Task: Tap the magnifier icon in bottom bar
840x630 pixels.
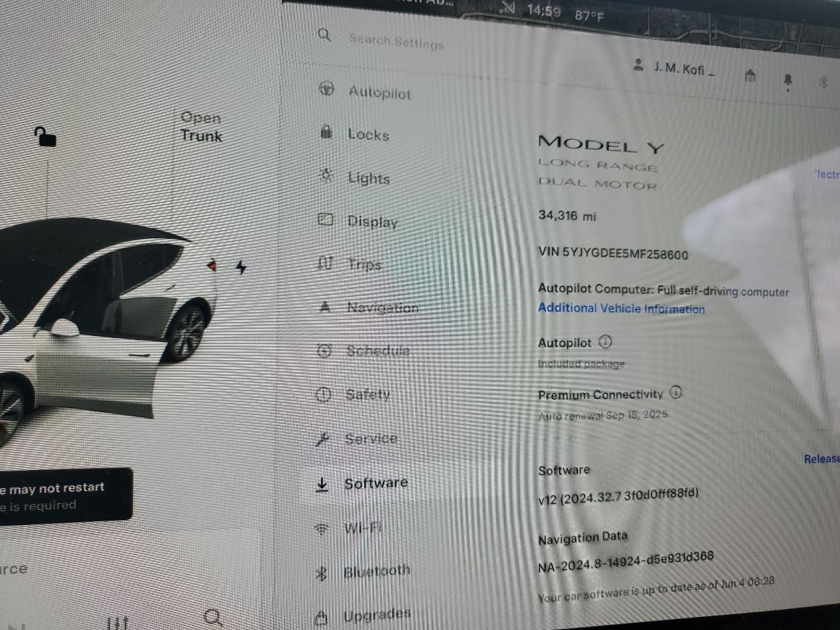Action: [x=213, y=618]
